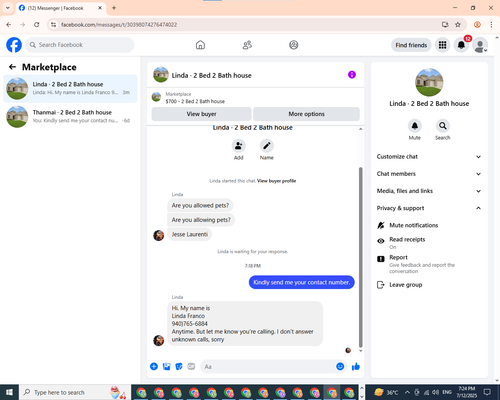Click the Leave group exit icon
The image size is (500, 400).
pyautogui.click(x=380, y=285)
